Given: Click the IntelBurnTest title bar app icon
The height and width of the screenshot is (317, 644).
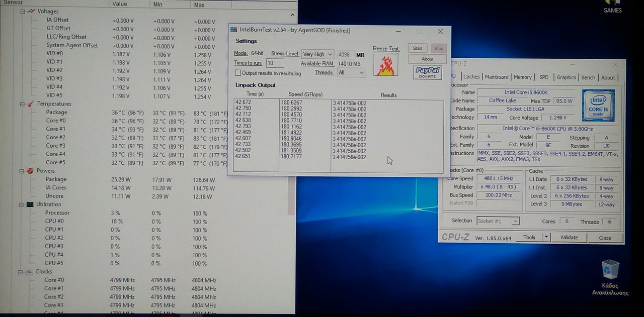Looking at the screenshot, I should point(233,30).
